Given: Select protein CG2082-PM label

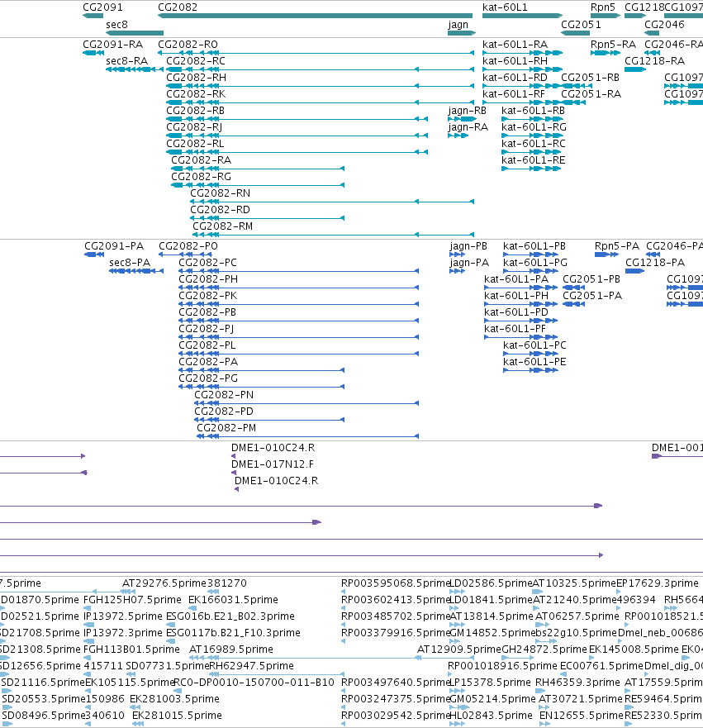Looking at the screenshot, I should pyautogui.click(x=226, y=428).
